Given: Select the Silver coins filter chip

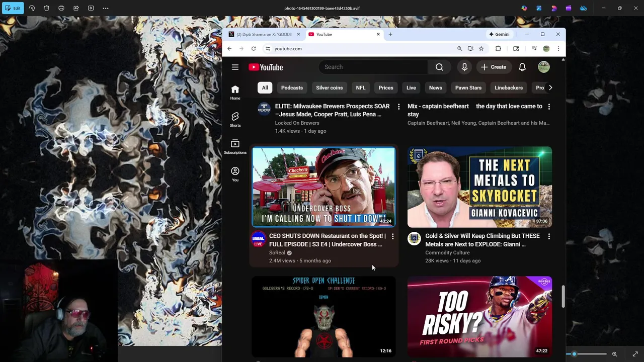Looking at the screenshot, I should pos(330,87).
